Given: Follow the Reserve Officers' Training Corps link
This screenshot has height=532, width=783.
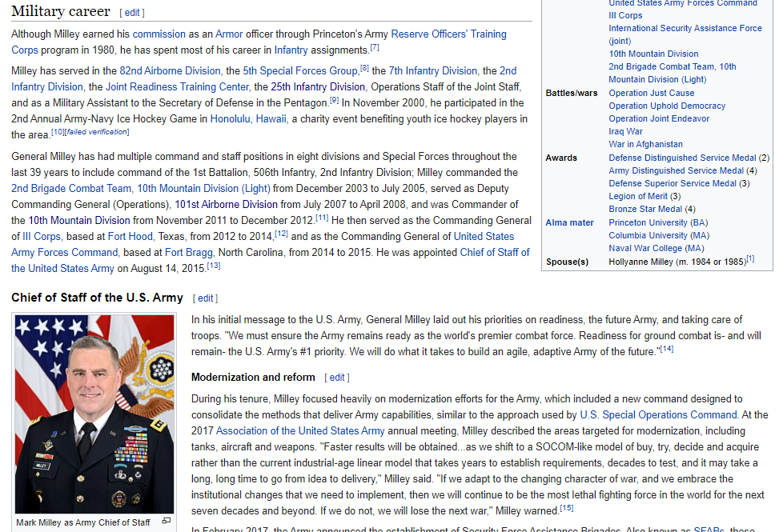Looking at the screenshot, I should tap(448, 34).
